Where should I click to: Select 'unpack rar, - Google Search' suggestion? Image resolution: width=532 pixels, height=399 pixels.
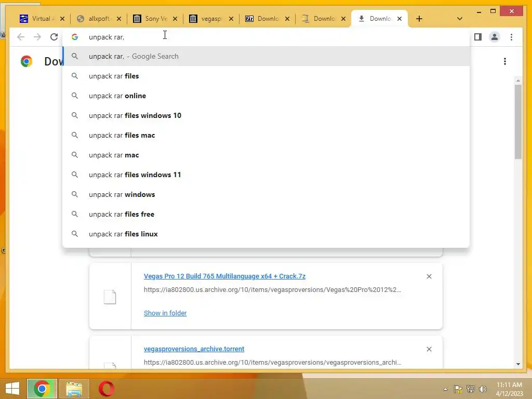point(267,56)
